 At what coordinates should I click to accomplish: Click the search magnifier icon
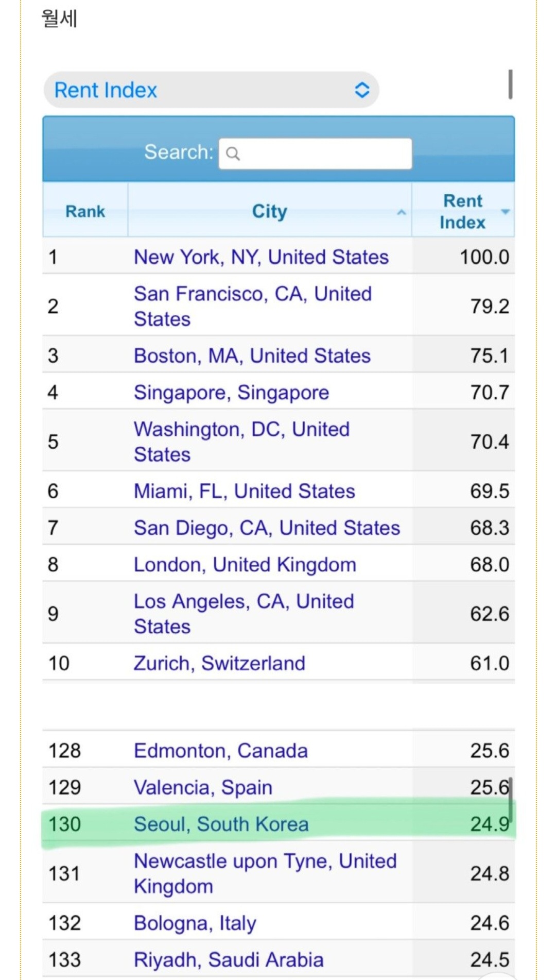point(233,154)
